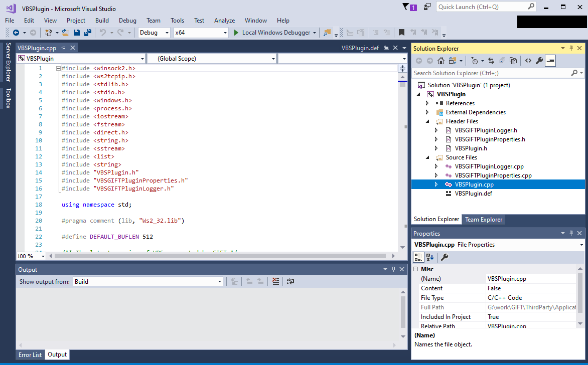588x365 pixels.
Task: Pin the Solution Explorer panel
Action: [571, 48]
